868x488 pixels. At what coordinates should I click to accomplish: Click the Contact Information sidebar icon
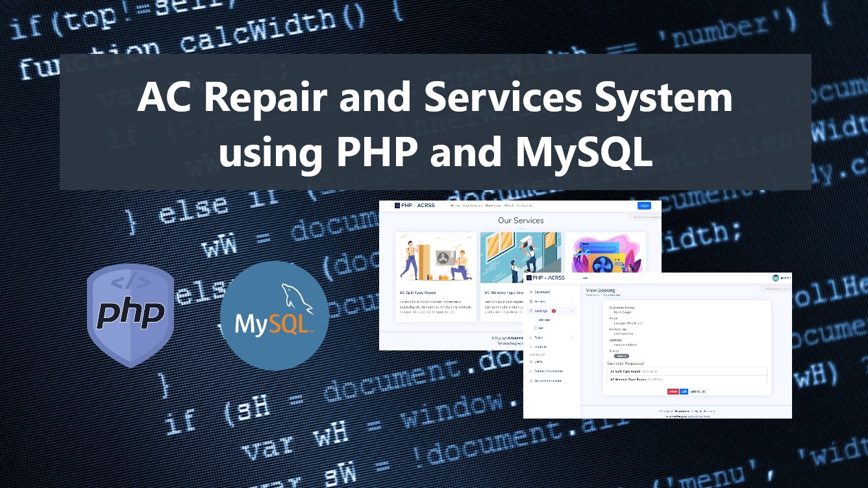[x=531, y=371]
